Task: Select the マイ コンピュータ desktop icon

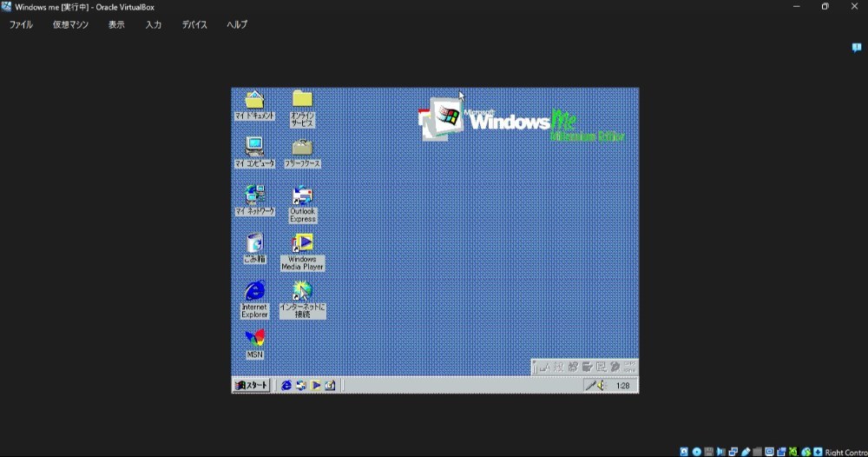Action: click(x=254, y=152)
